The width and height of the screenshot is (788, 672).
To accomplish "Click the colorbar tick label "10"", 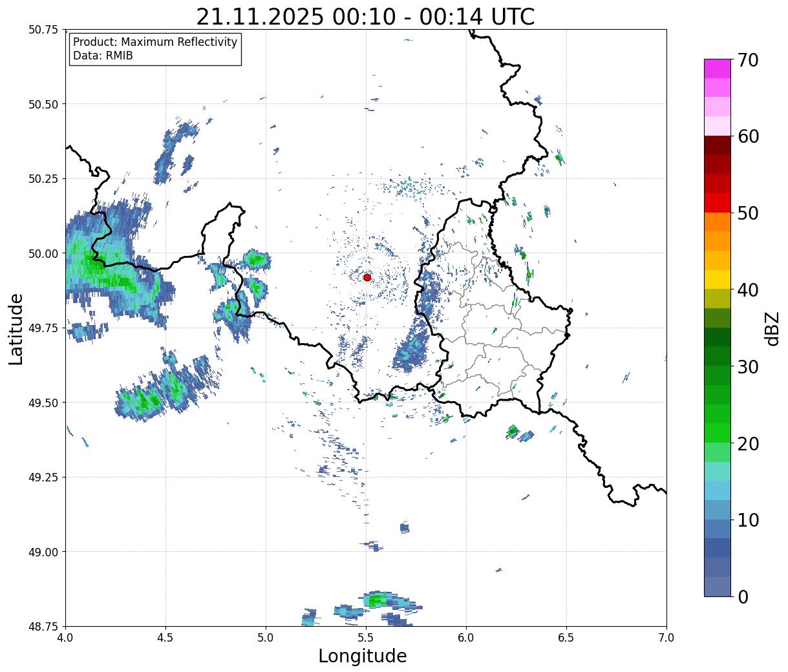I will point(748,520).
